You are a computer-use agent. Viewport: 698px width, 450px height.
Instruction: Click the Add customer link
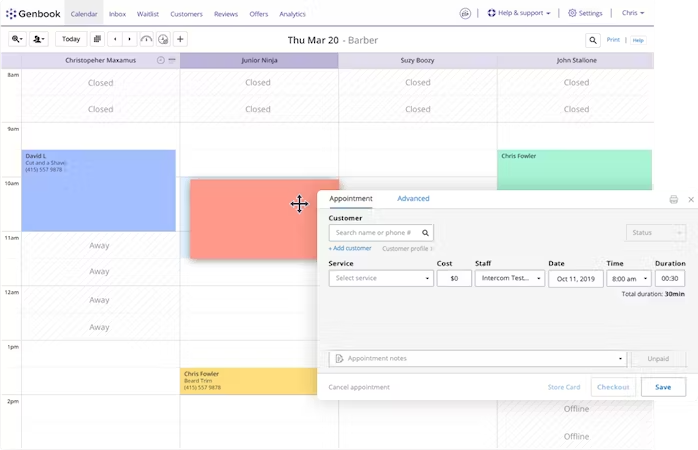[350, 248]
